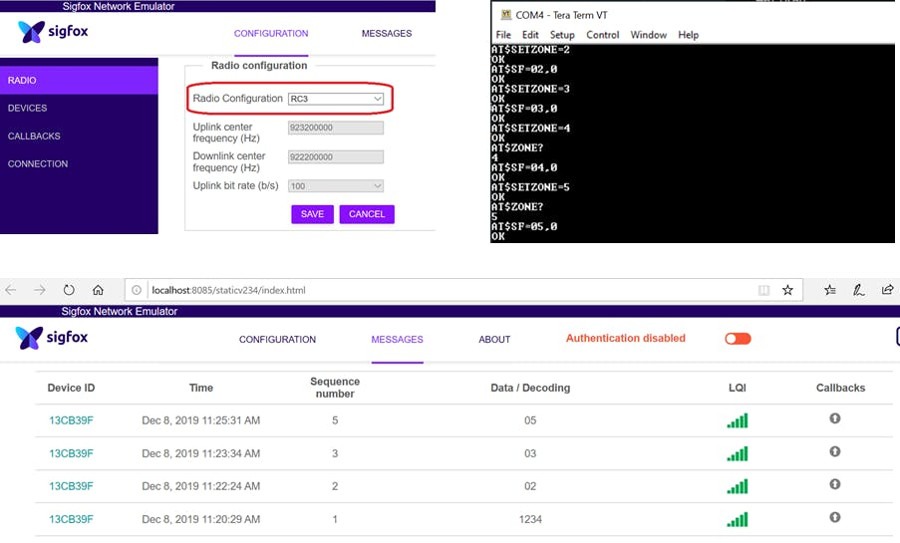Open the Uplink bit rate dropdown

336,186
